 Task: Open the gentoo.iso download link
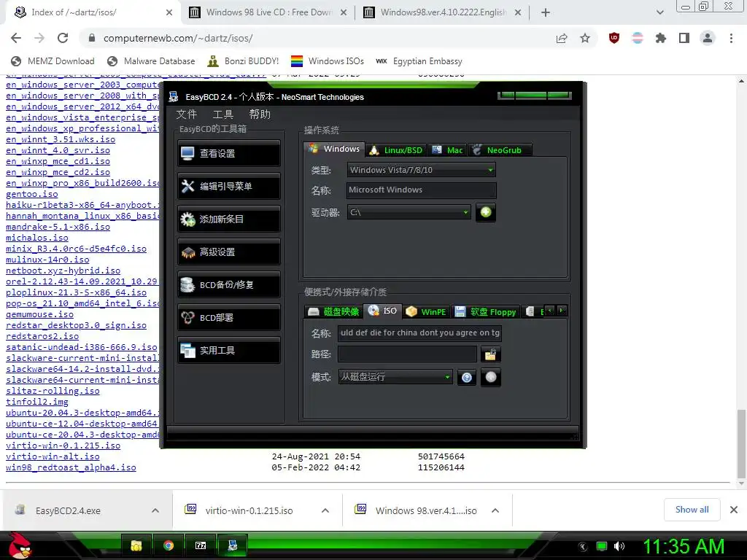32,194
